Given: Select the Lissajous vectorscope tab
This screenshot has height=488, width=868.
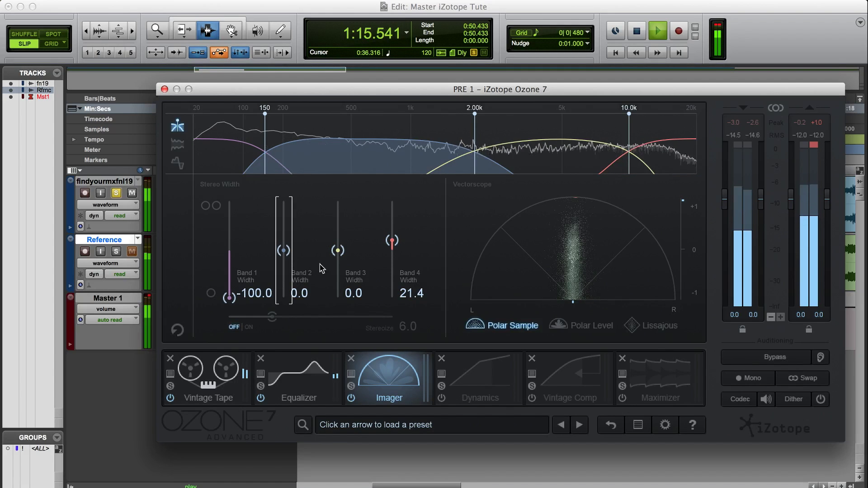Looking at the screenshot, I should point(651,325).
